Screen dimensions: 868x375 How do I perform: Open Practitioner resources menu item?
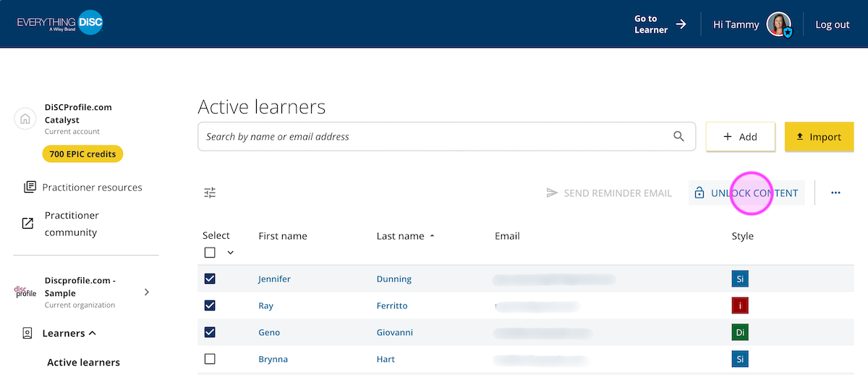(x=92, y=187)
